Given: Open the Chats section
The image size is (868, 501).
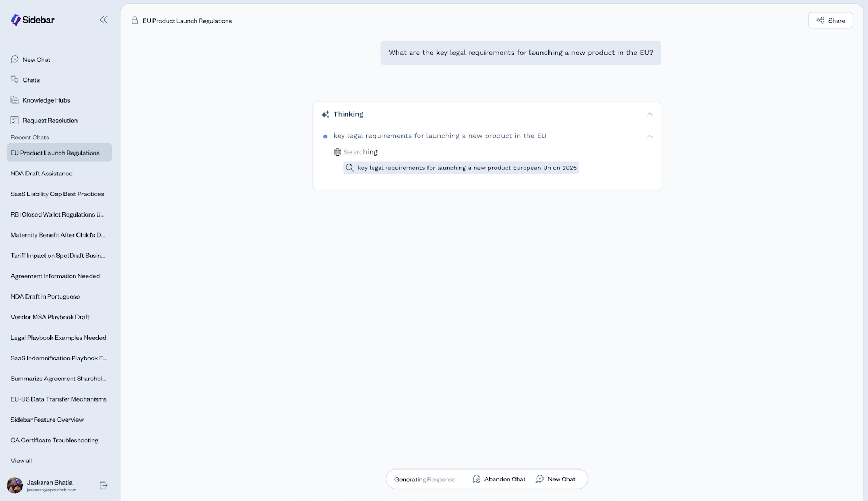Looking at the screenshot, I should (31, 80).
